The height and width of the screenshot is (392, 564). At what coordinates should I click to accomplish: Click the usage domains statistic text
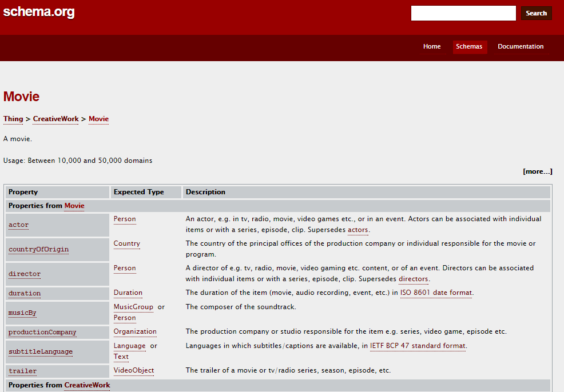[78, 161]
